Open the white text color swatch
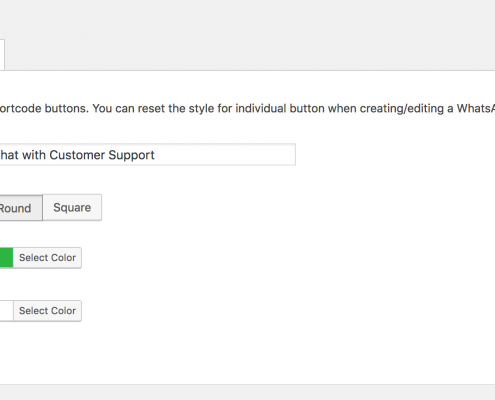495x400 pixels. (6, 311)
